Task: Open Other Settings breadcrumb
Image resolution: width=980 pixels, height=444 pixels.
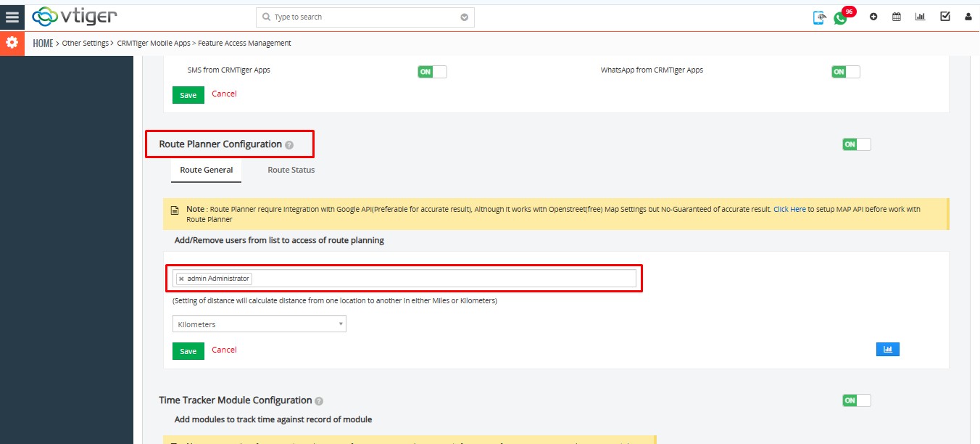Action: (86, 44)
